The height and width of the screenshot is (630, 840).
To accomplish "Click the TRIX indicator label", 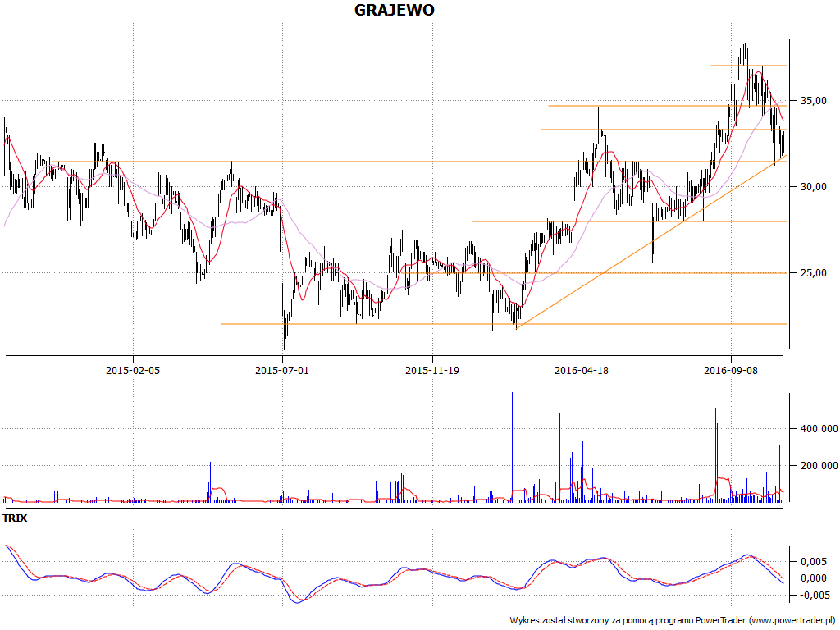I will pos(15,518).
